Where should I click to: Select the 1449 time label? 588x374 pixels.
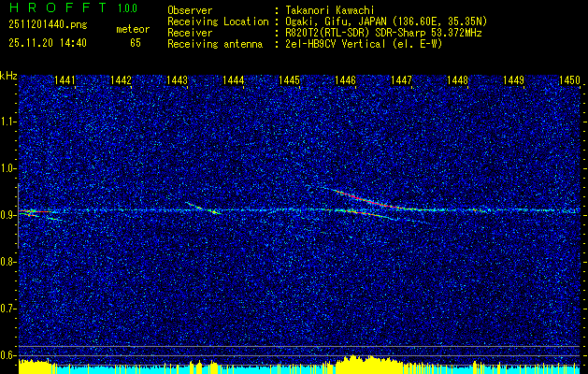pyautogui.click(x=513, y=80)
